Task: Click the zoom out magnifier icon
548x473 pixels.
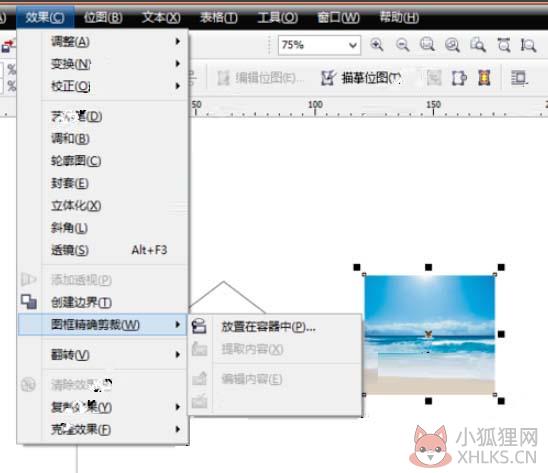Action: tap(402, 45)
